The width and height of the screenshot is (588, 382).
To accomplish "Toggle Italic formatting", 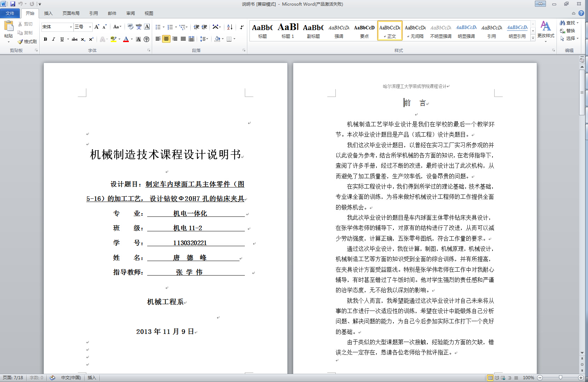I will click(x=53, y=39).
